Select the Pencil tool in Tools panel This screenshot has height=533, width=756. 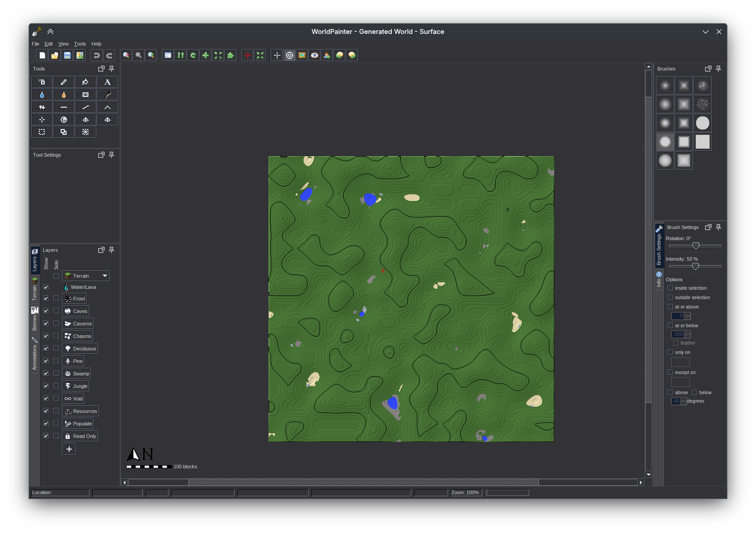[64, 82]
